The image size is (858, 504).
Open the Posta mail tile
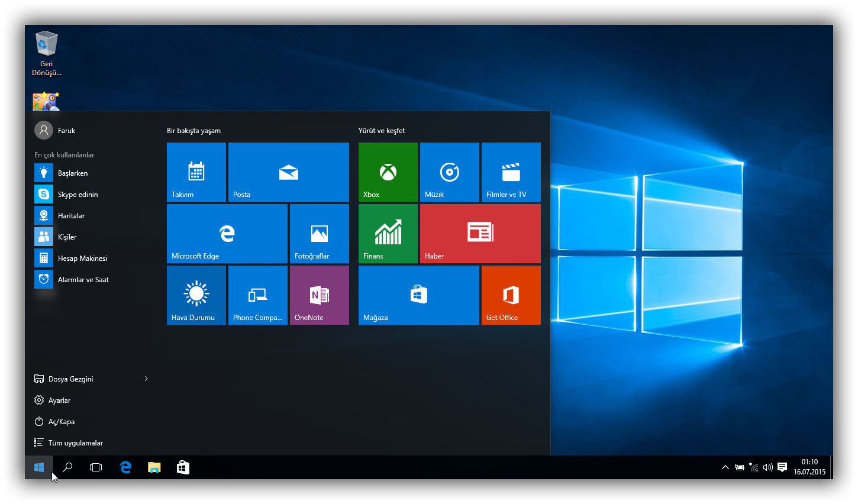click(288, 172)
